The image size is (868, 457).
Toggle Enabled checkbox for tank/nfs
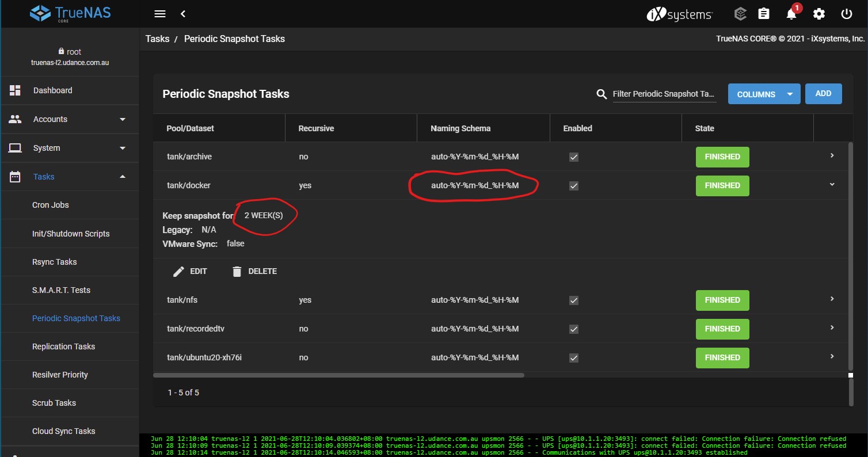coord(573,300)
